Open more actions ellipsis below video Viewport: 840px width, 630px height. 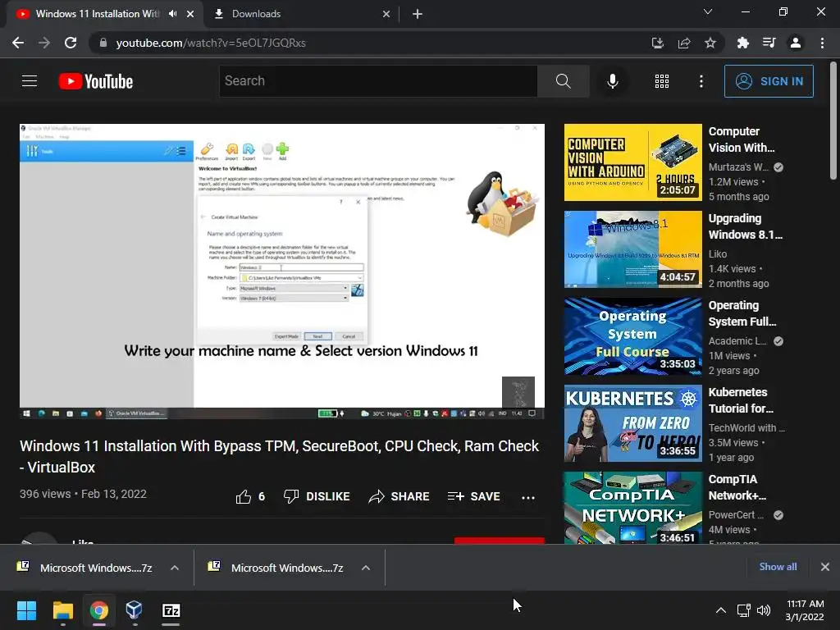pyautogui.click(x=528, y=498)
